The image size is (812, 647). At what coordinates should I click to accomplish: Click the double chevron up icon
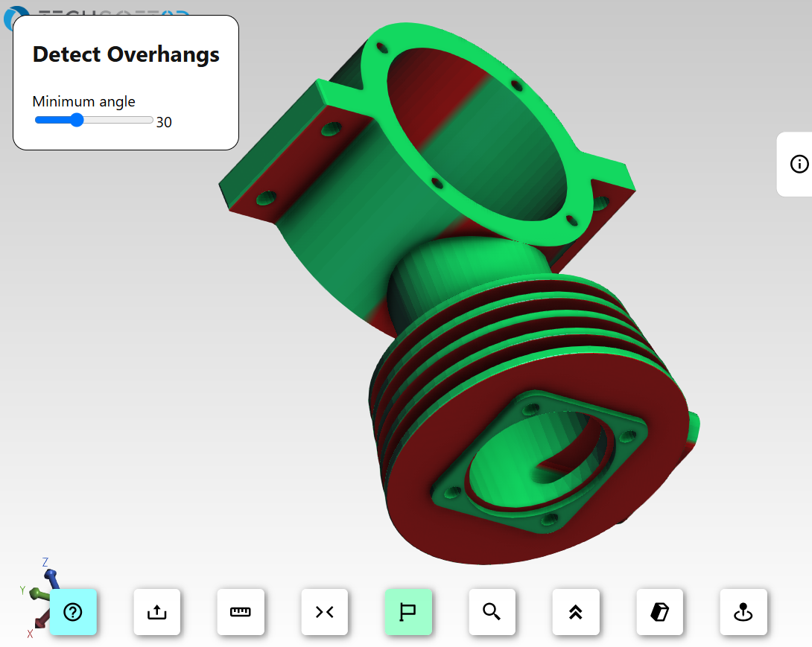click(x=575, y=612)
